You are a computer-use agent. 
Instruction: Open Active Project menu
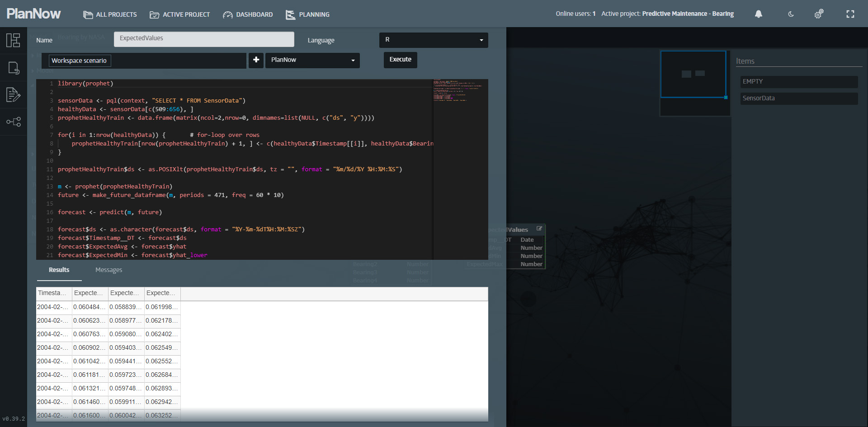click(x=180, y=14)
